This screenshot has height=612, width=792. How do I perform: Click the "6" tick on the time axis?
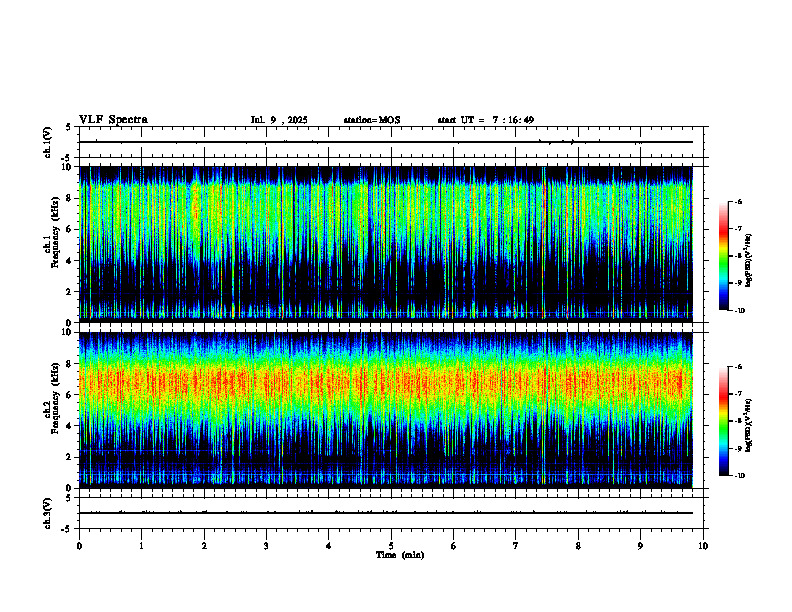[x=454, y=546]
